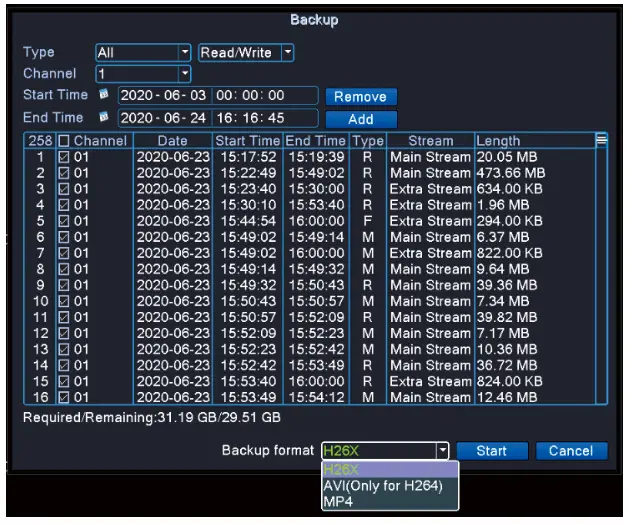Click the 258 record count header
This screenshot has width=630, height=524.
(x=40, y=141)
